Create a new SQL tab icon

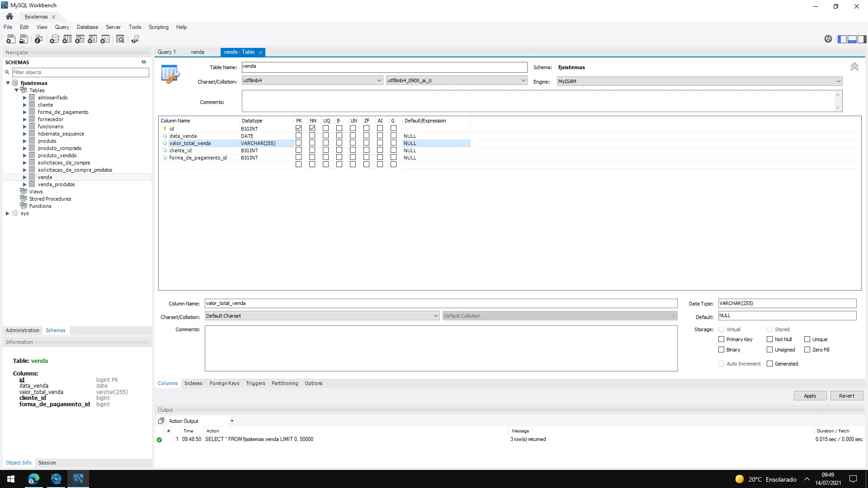click(10, 39)
